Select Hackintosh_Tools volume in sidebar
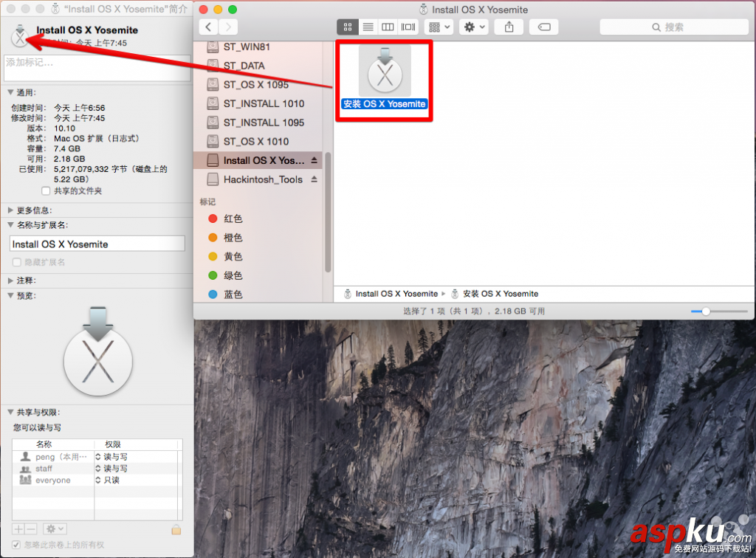Image resolution: width=756 pixels, height=558 pixels. pyautogui.click(x=258, y=179)
